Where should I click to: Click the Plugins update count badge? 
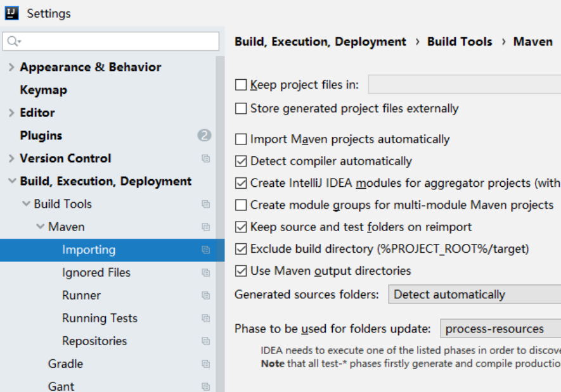(204, 136)
